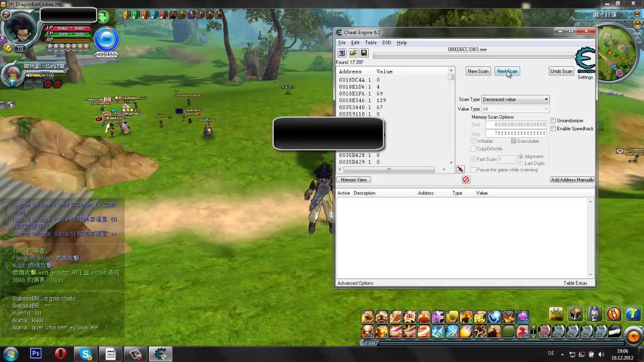Open Photoshop from the taskbar
The height and width of the screenshot is (362, 644).
[36, 354]
